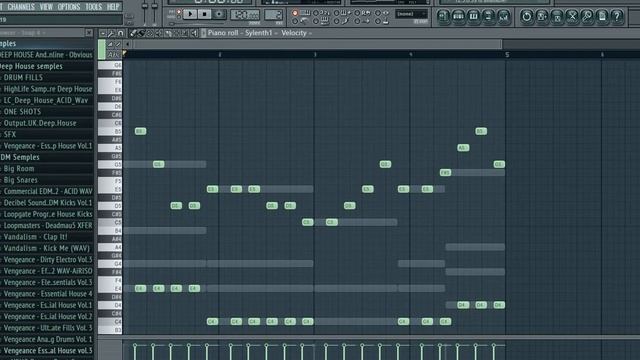Toggle the lit orange recording option LED
Image resolution: width=640 pixels, height=360 pixels.
[295, 13]
